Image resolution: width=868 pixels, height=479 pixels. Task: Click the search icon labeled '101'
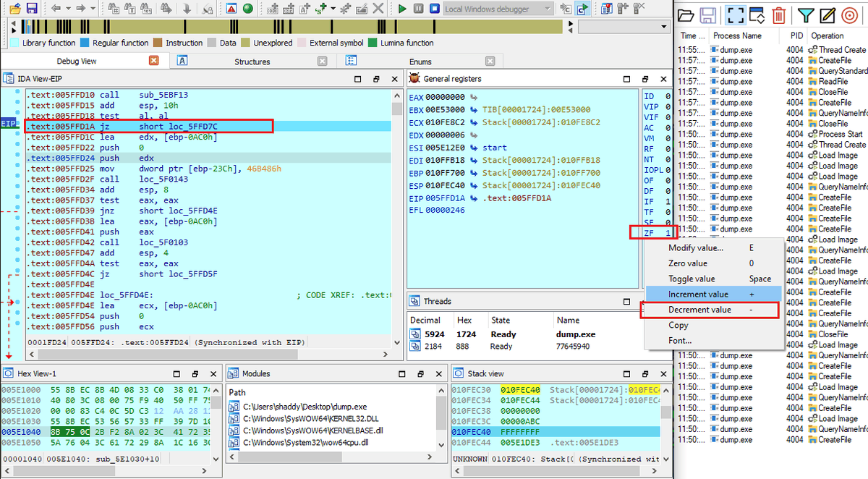tap(146, 9)
